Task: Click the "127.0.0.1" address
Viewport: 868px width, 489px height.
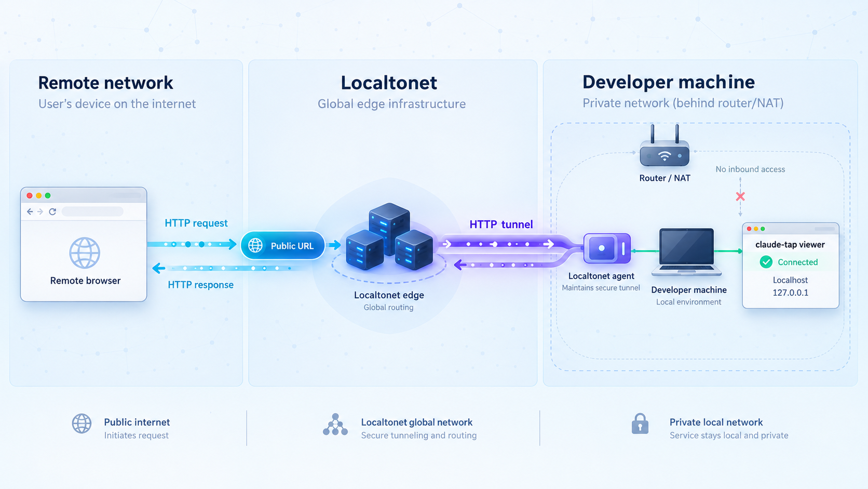Action: [x=790, y=293]
